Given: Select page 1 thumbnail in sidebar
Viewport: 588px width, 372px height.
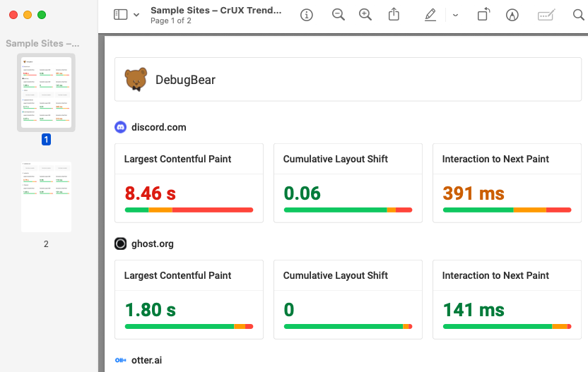Looking at the screenshot, I should (x=46, y=92).
